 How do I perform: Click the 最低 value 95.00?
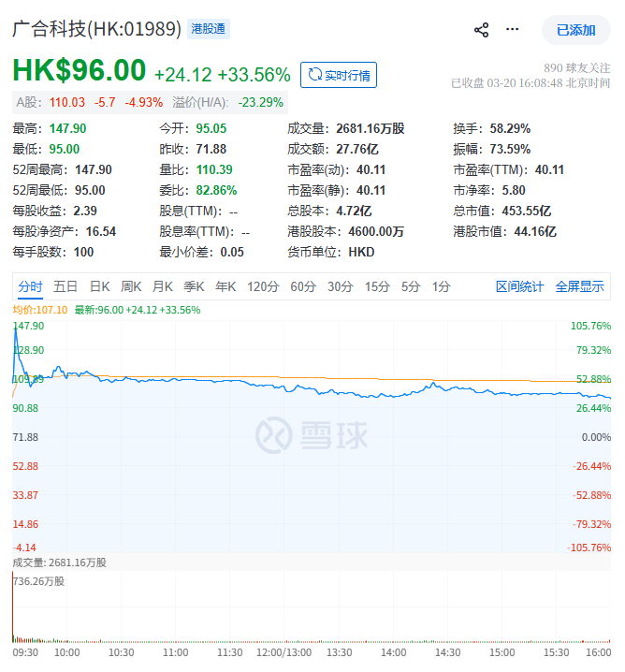pyautogui.click(x=65, y=149)
